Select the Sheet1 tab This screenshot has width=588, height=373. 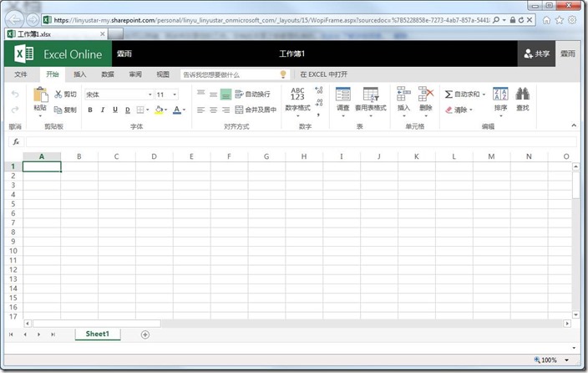pyautogui.click(x=98, y=334)
